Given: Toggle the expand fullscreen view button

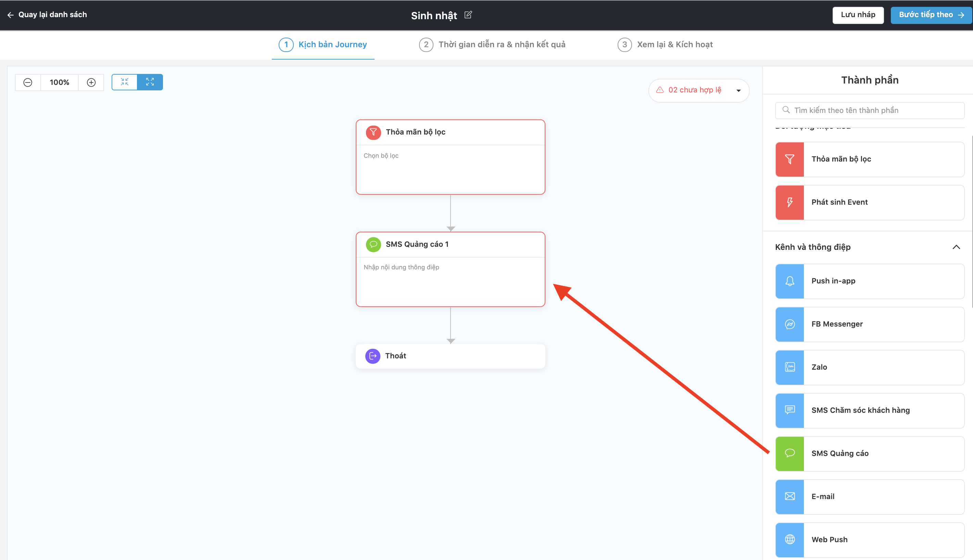Looking at the screenshot, I should tap(150, 82).
